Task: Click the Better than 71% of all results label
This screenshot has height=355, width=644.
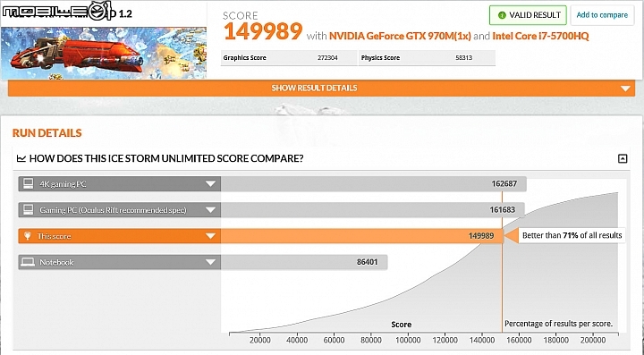Action: 572,235
